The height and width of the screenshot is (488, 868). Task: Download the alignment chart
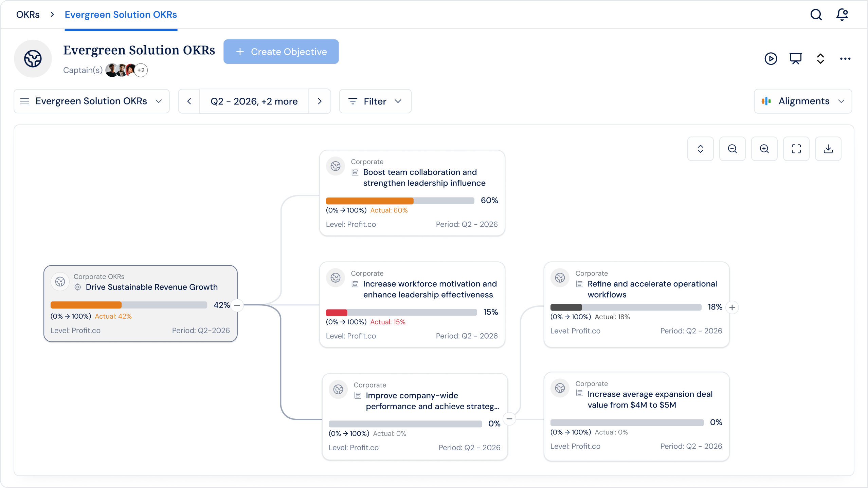pos(828,149)
